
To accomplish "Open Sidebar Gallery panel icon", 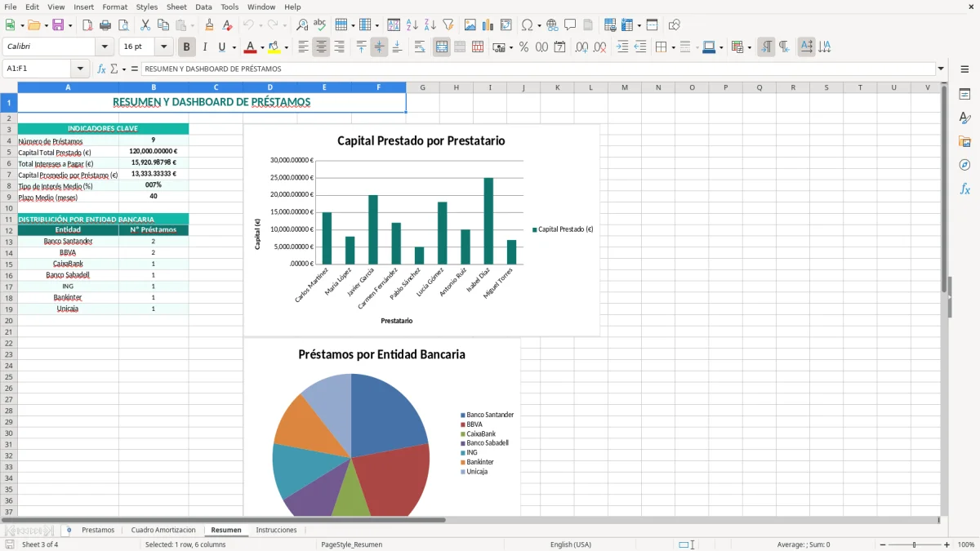I will click(x=964, y=141).
